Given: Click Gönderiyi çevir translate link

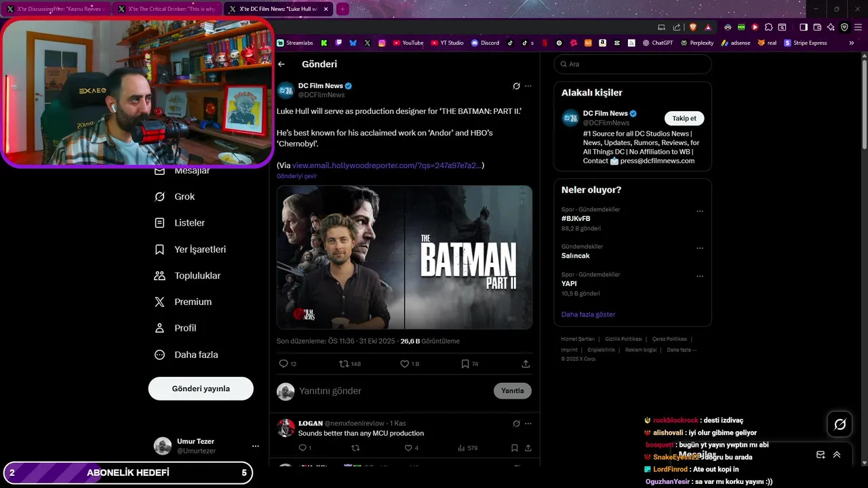Looking at the screenshot, I should click(296, 176).
